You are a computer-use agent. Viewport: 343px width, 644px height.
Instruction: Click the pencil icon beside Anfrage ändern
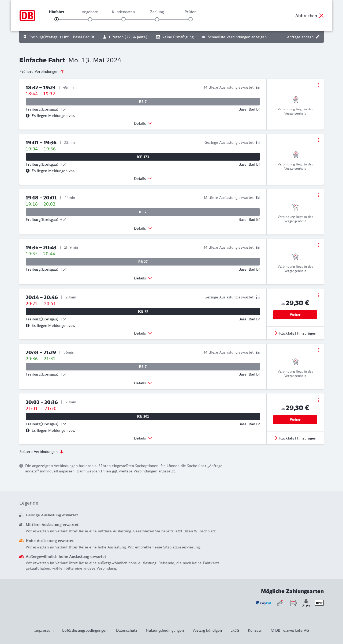[x=318, y=37]
